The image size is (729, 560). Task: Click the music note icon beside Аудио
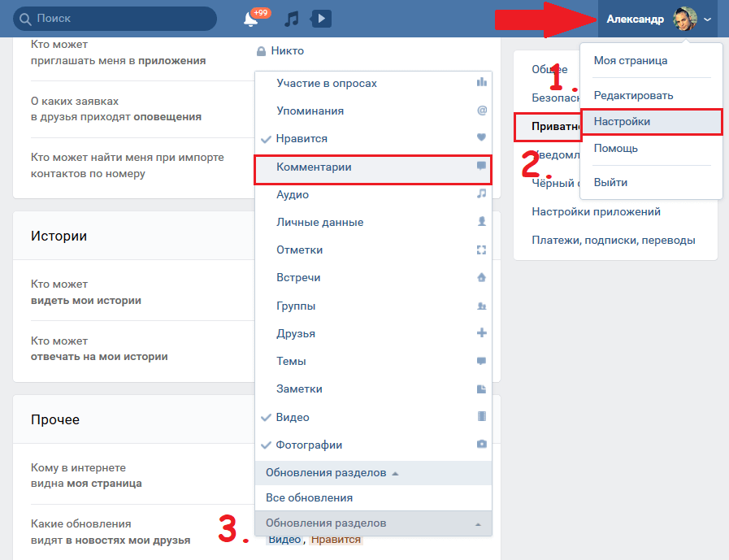(482, 193)
